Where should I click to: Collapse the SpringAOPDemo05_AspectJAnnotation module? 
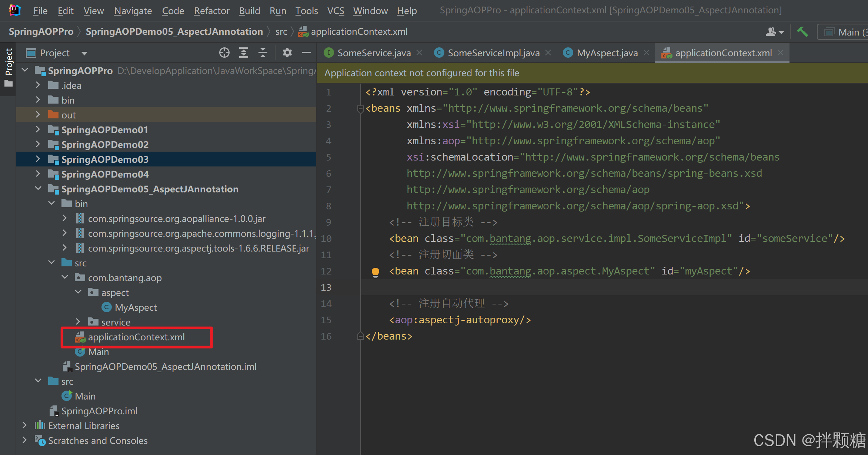(x=38, y=189)
